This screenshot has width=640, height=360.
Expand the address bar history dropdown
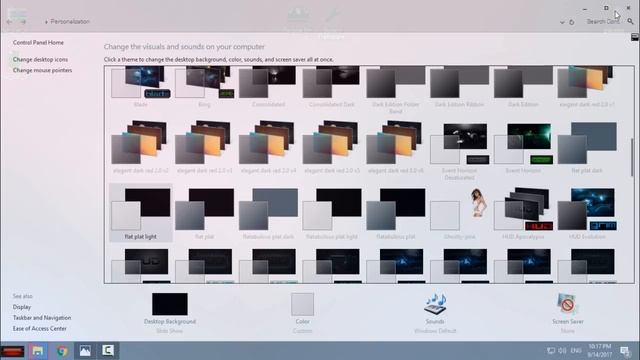[x=562, y=22]
